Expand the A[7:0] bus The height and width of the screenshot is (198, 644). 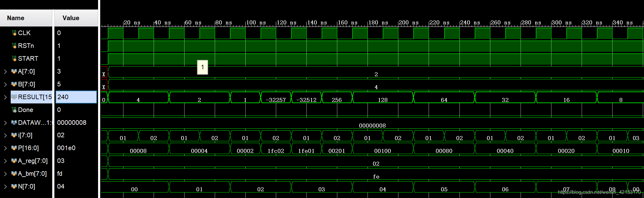coord(5,71)
